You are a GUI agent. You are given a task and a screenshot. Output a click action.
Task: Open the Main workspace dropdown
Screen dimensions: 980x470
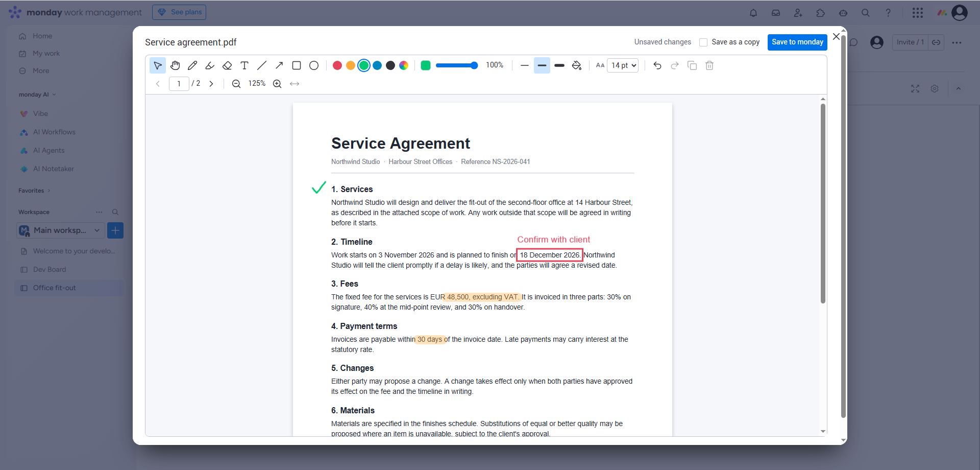(61, 230)
